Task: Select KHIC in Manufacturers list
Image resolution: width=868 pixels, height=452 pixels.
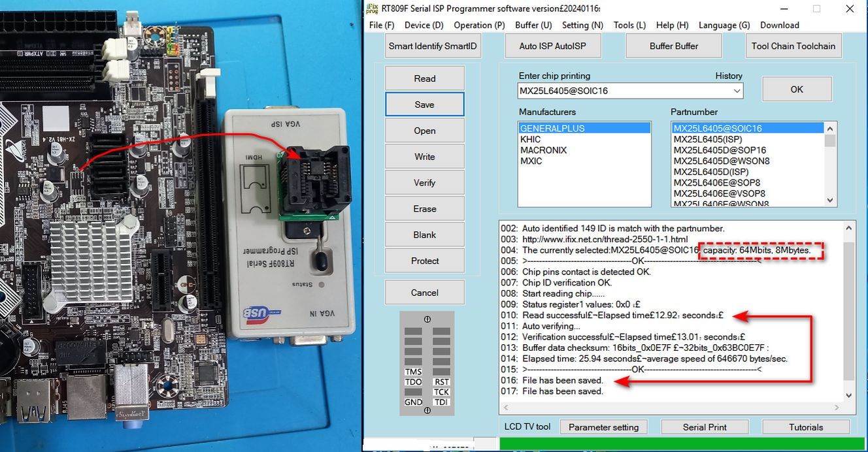Action: point(584,139)
